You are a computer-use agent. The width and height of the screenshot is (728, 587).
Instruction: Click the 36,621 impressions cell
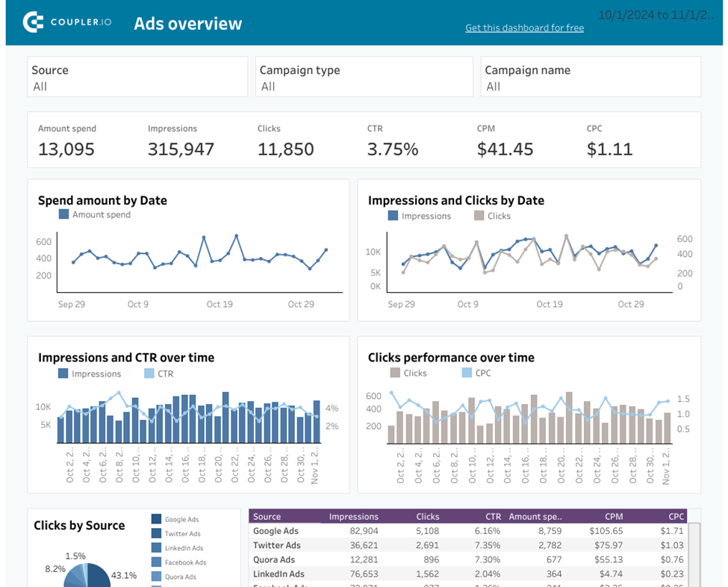coord(364,545)
